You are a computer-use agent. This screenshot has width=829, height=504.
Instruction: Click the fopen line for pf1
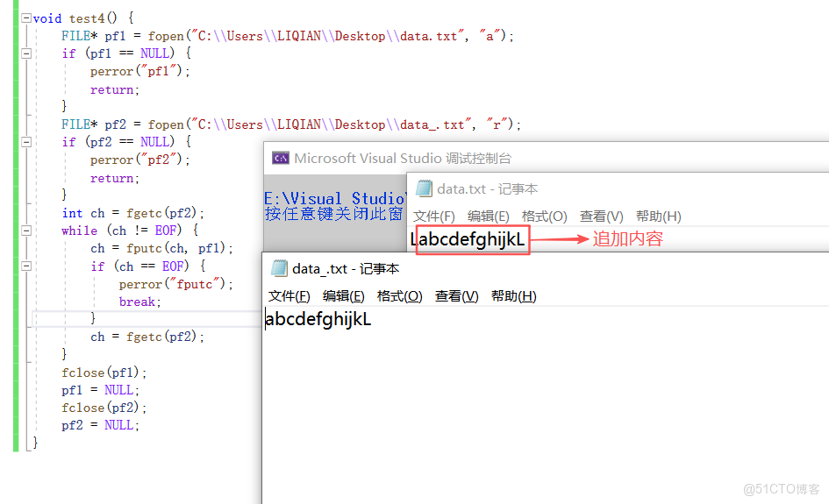pyautogui.click(x=287, y=36)
